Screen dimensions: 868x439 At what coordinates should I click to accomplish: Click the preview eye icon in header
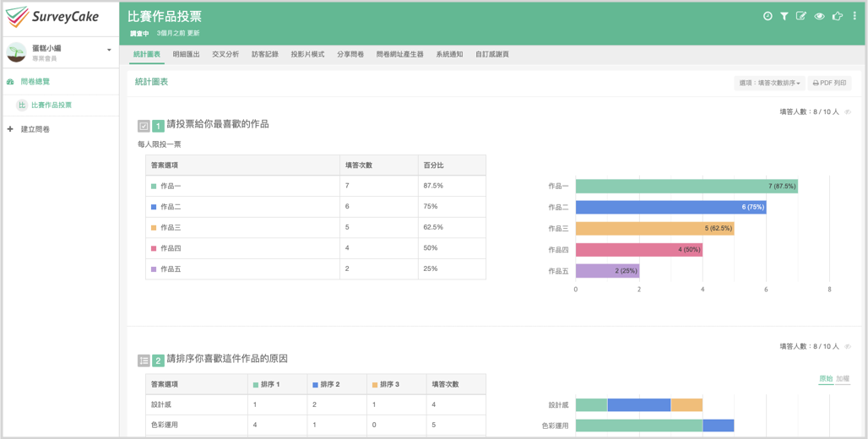pyautogui.click(x=819, y=16)
